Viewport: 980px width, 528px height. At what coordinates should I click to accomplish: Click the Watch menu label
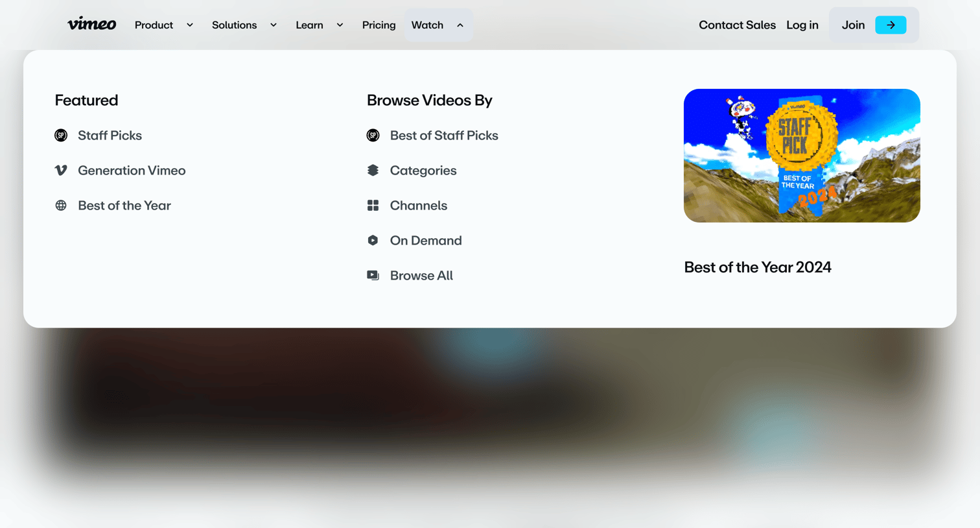click(427, 25)
